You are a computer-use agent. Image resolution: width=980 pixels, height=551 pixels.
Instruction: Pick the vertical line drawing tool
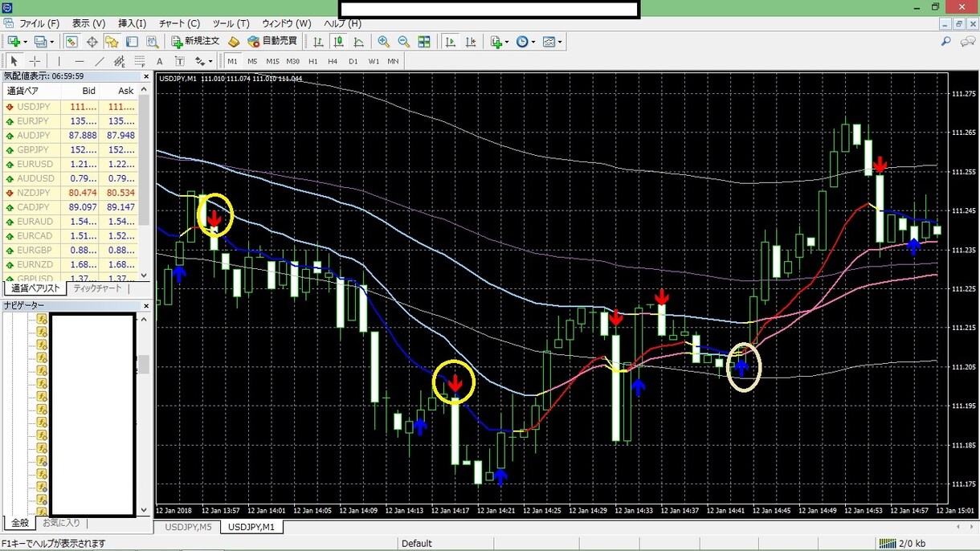point(59,61)
